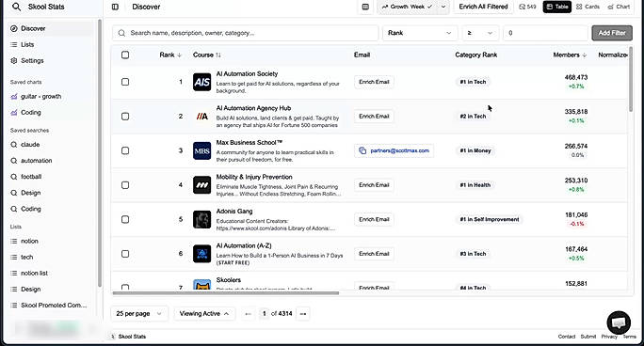The image size is (644, 346).
Task: Open the football saved search
Action: [31, 177]
